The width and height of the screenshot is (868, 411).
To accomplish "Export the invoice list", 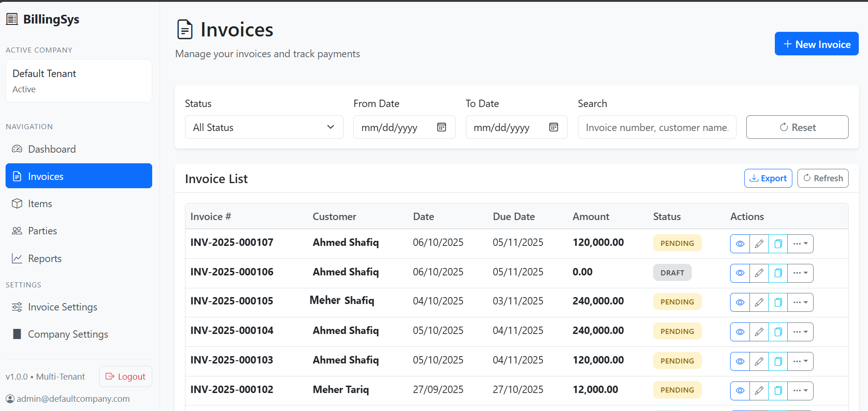I will click(x=768, y=178).
